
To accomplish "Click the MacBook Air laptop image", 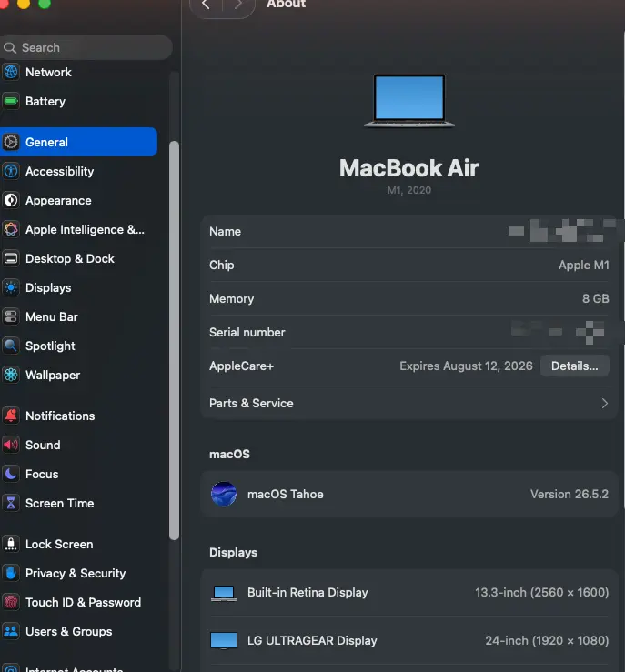I will [x=409, y=101].
